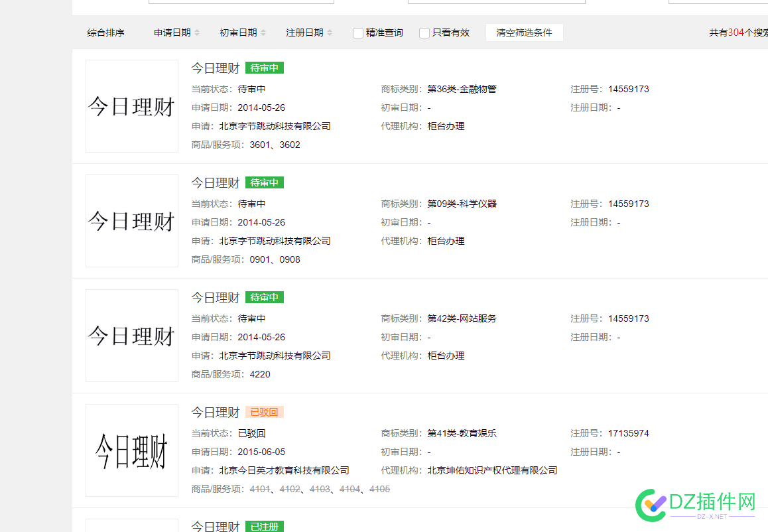Click 北京今日英才教育科技有限公司 applicant name
The height and width of the screenshot is (532, 768).
pyautogui.click(x=284, y=470)
